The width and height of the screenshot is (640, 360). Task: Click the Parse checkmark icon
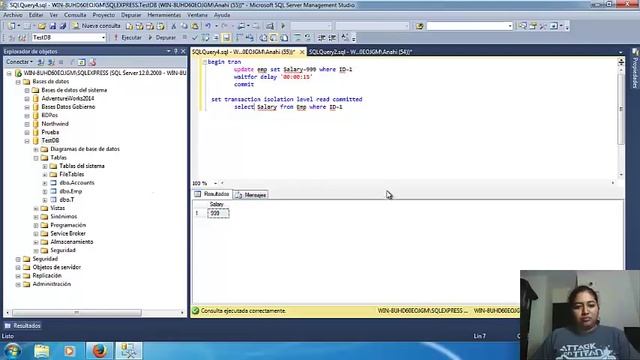tap(195, 38)
